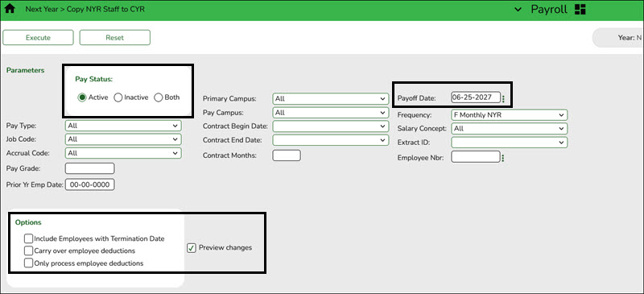Click the Year indicator pill

pyautogui.click(x=618, y=38)
